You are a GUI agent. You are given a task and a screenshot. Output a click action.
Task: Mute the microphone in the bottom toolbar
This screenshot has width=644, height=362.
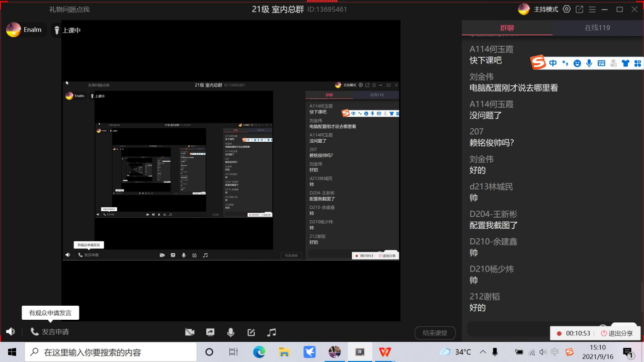pyautogui.click(x=230, y=332)
